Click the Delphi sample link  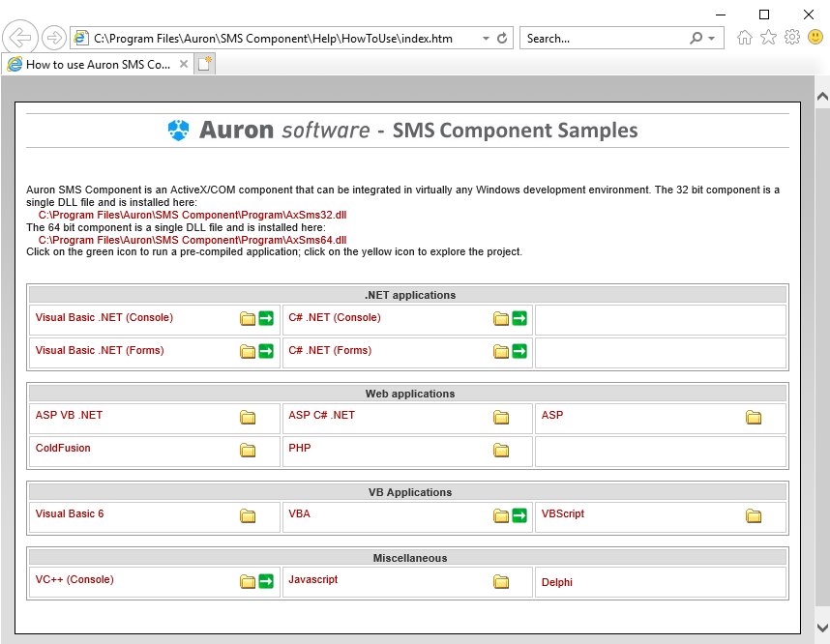pos(558,583)
